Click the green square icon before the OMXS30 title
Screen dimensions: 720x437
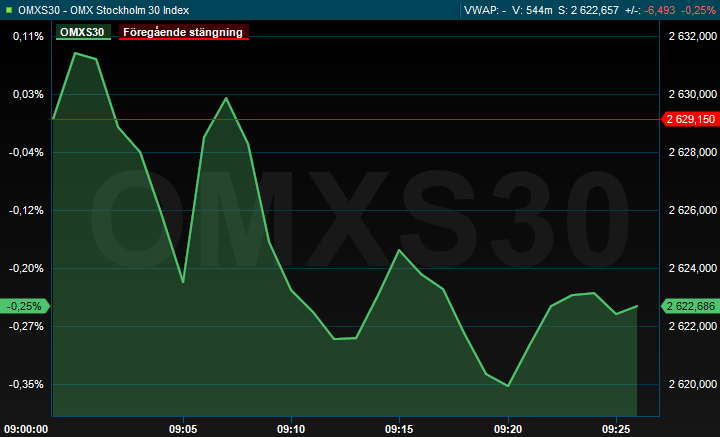(x=9, y=10)
